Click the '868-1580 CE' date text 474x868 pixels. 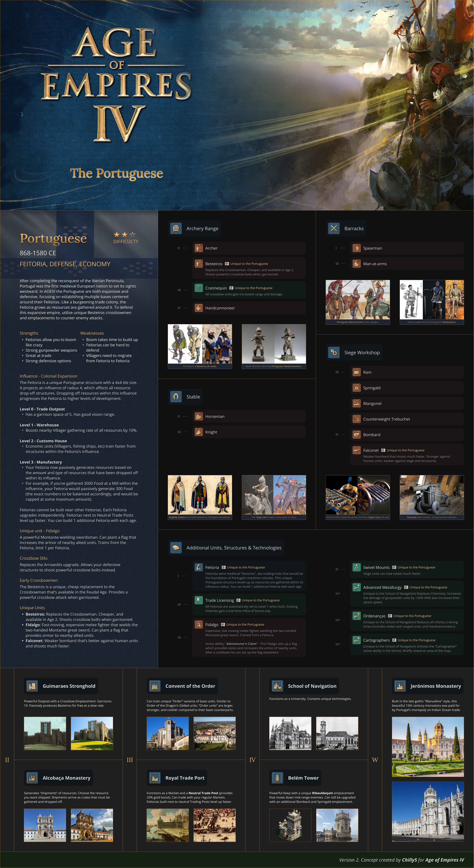click(38, 253)
